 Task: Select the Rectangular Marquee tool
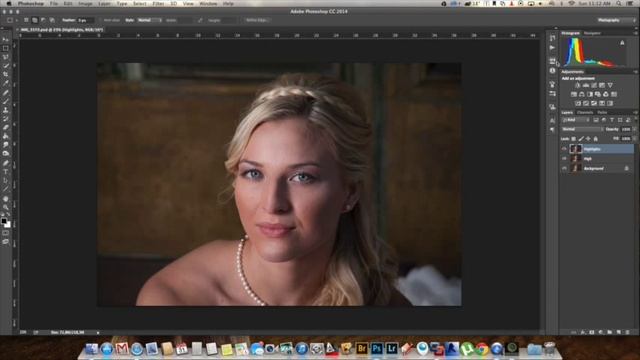(x=6, y=48)
